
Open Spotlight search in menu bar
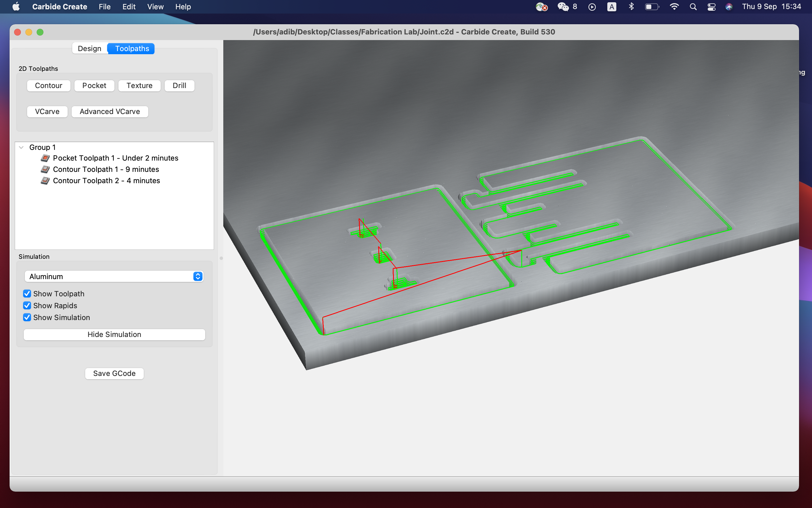[693, 7]
